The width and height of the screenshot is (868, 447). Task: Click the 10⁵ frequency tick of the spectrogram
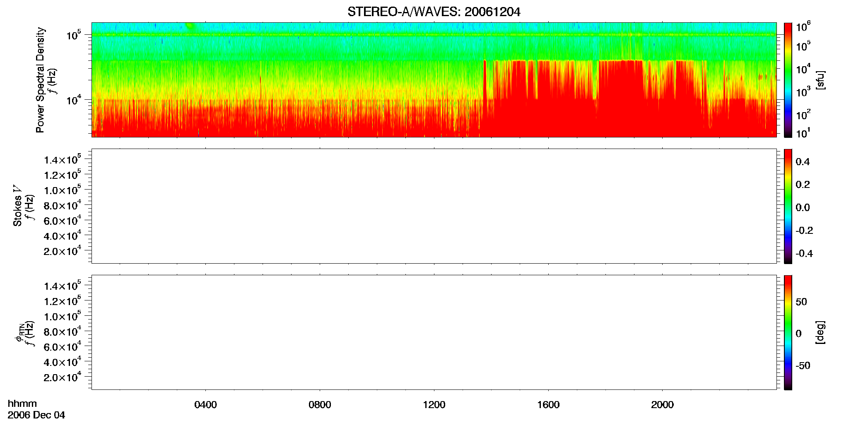[73, 35]
